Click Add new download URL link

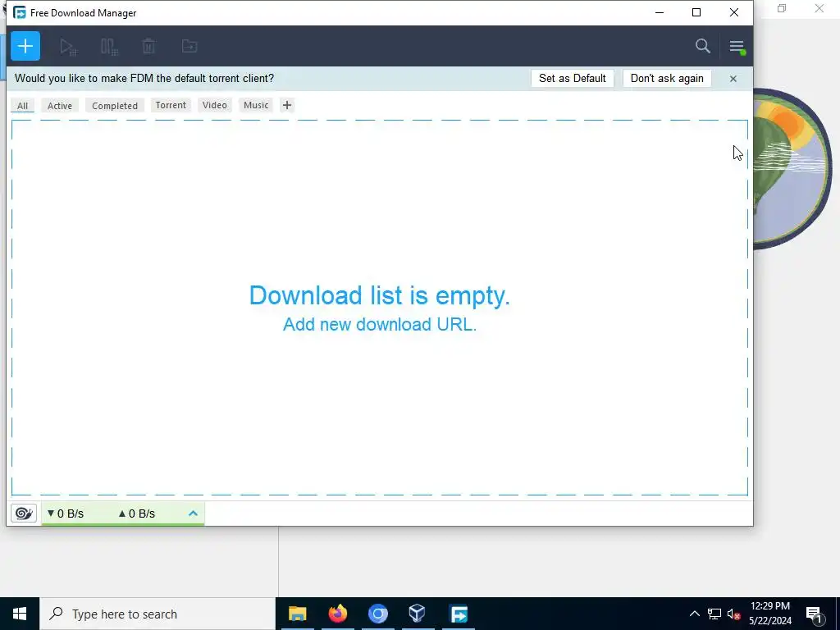click(x=380, y=324)
